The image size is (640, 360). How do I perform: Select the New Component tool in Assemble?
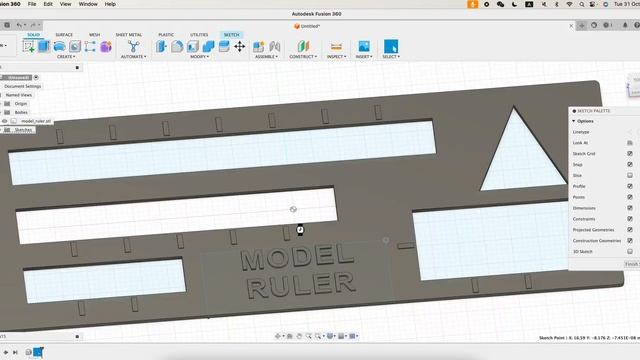point(258,46)
